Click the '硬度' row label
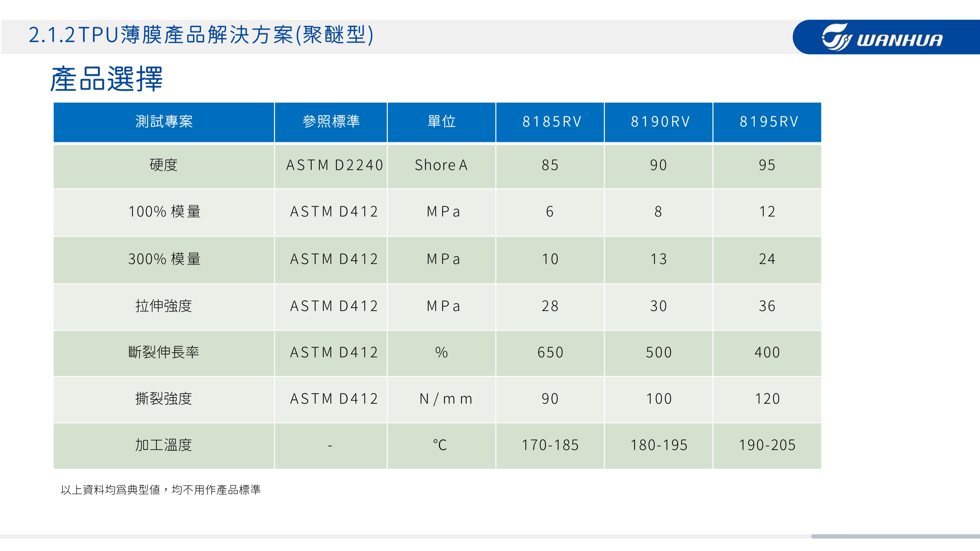 click(164, 165)
